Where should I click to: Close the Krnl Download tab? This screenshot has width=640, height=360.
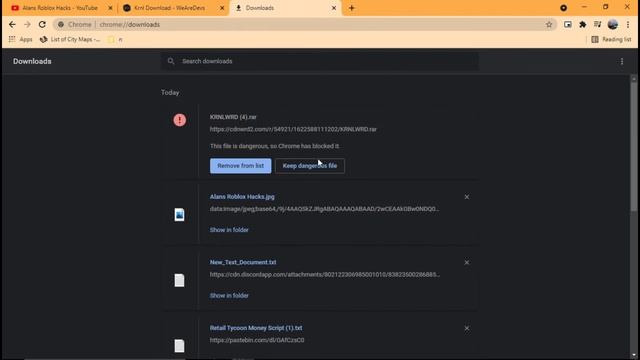pyautogui.click(x=222, y=8)
